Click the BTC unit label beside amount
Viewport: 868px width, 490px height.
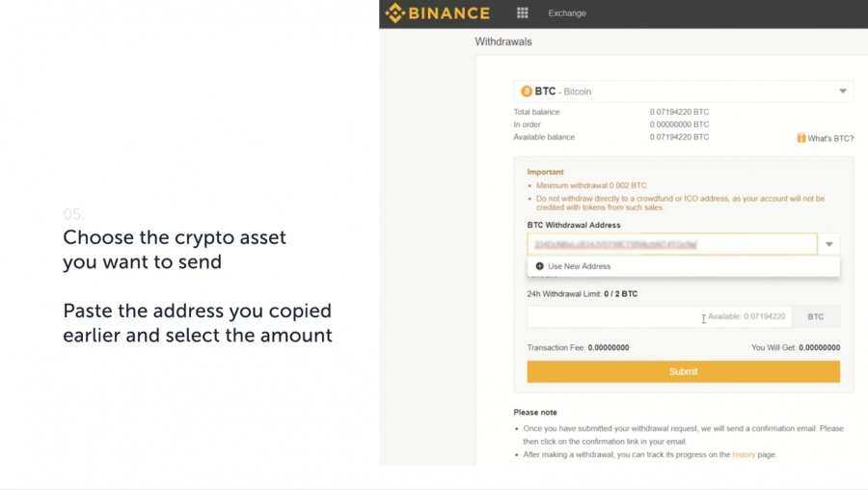pos(815,316)
